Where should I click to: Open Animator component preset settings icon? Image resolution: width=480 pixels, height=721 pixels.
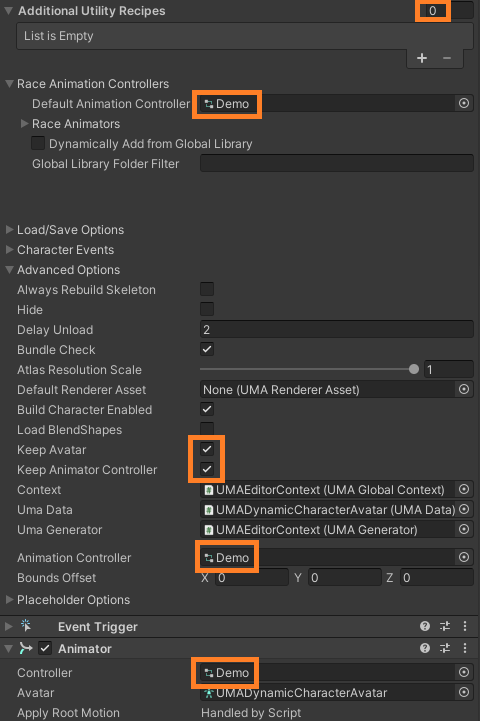tap(445, 648)
